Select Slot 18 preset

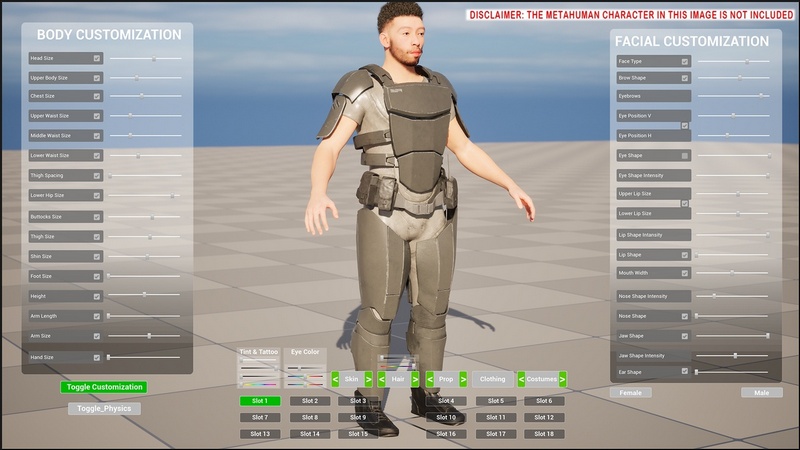(543, 434)
